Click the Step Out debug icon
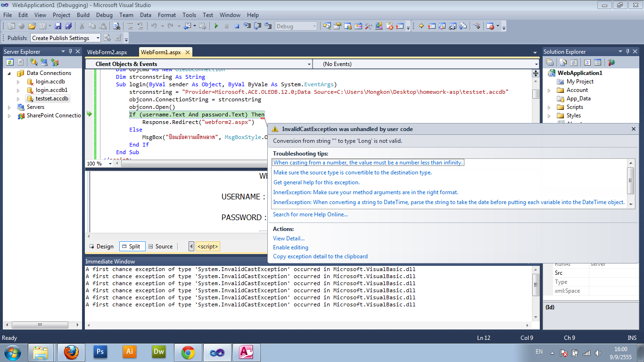 point(268,26)
